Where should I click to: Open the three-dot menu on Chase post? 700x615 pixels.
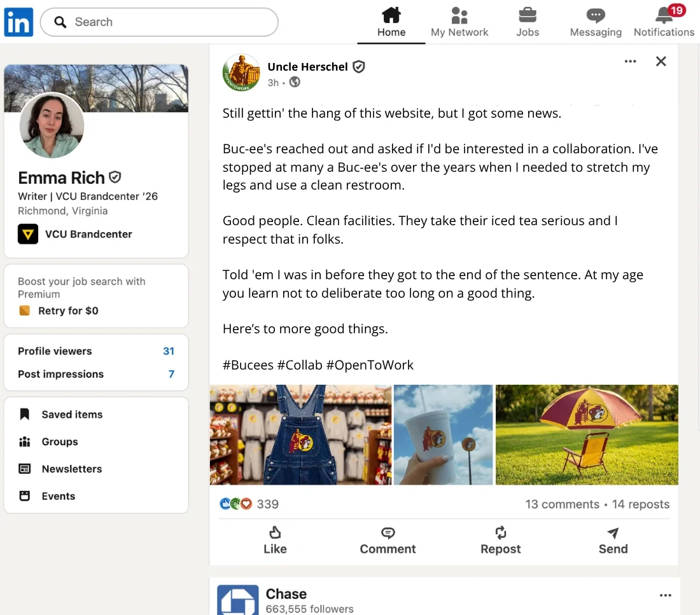(665, 595)
